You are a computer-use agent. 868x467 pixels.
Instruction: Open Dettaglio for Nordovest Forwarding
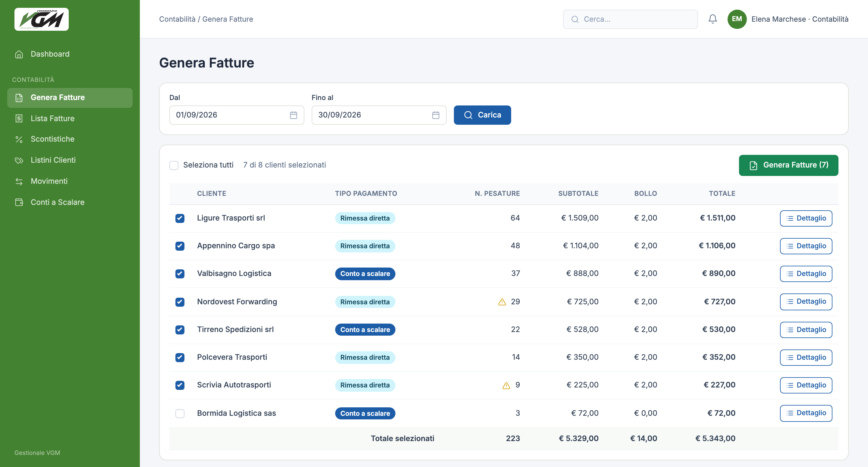click(x=806, y=302)
